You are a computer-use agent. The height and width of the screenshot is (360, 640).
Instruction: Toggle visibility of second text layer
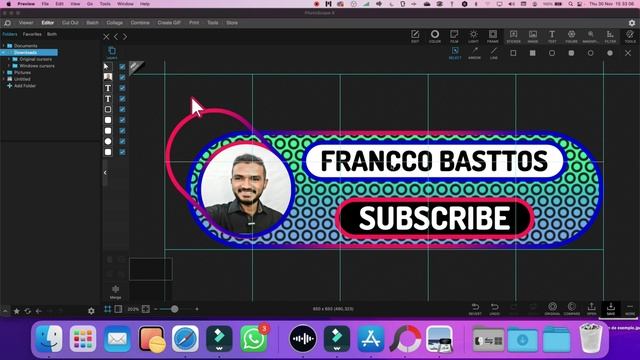122,98
